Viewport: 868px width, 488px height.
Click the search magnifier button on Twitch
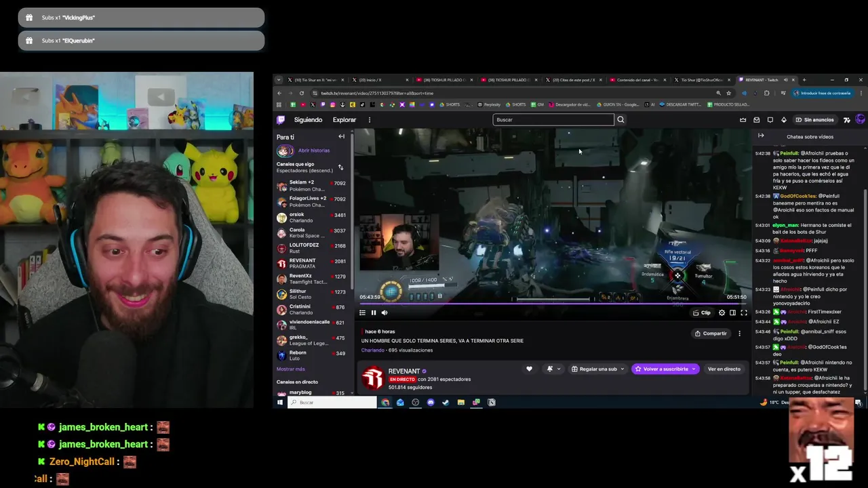pos(620,120)
